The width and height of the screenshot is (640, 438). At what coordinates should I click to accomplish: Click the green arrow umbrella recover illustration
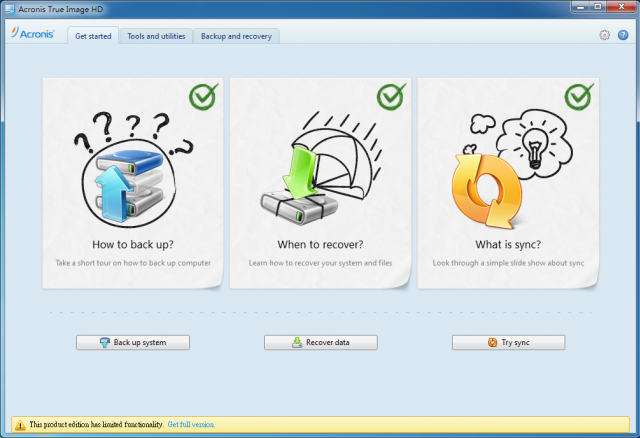(322, 168)
